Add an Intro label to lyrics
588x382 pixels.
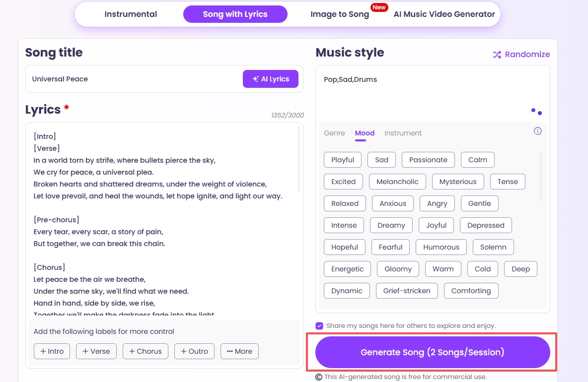[x=52, y=351]
